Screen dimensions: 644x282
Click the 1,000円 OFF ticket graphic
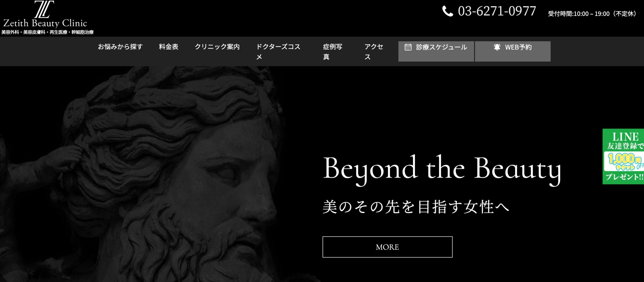point(624,162)
